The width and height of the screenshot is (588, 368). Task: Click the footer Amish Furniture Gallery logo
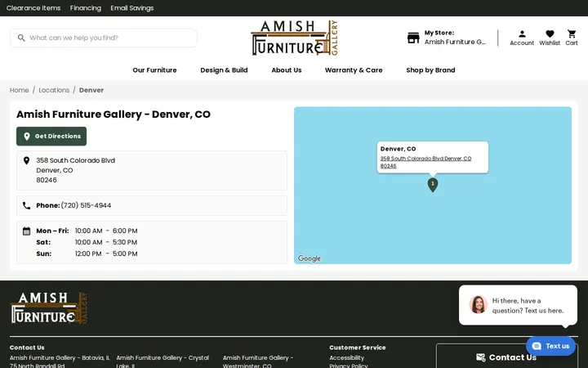coord(49,308)
